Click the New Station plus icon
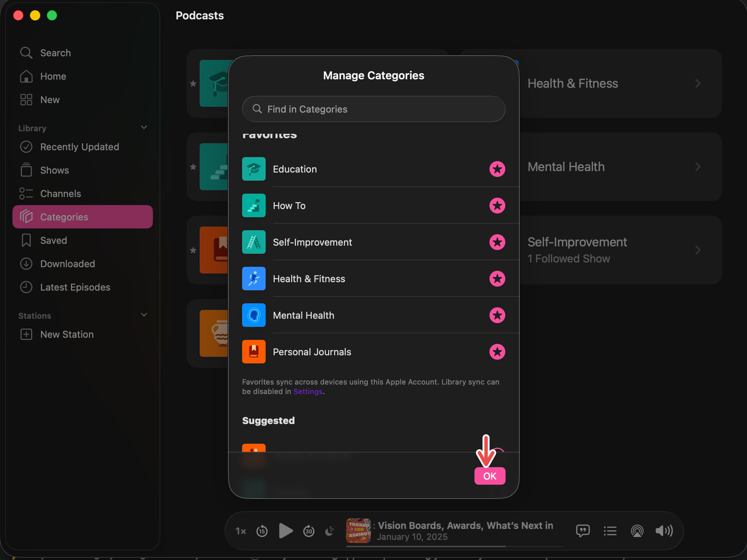Screen dimensions: 747x560 pyautogui.click(x=26, y=334)
